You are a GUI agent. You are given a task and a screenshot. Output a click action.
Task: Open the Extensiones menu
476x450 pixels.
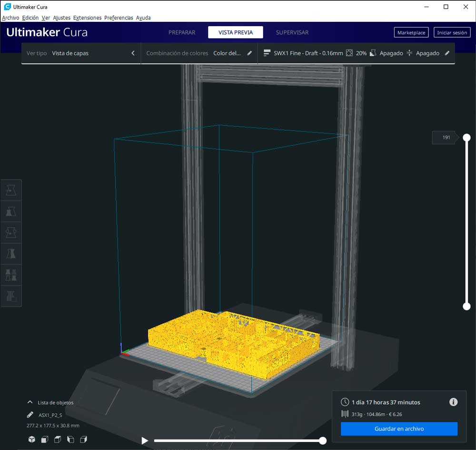click(x=87, y=18)
